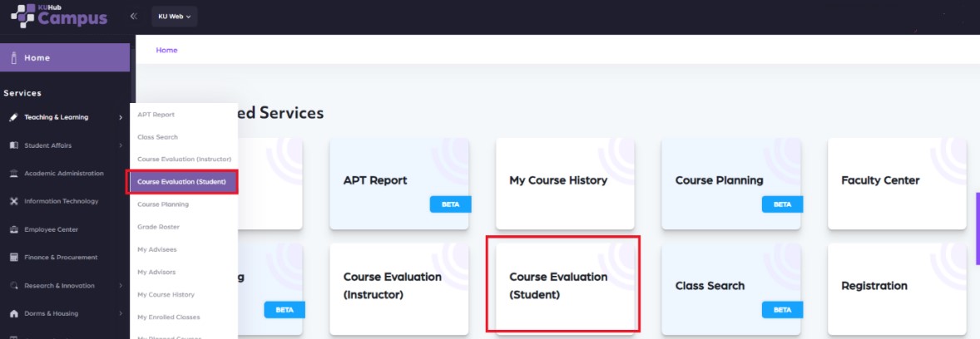Choose Grade Roster from the flyout menu
Image resolution: width=980 pixels, height=339 pixels.
158,227
